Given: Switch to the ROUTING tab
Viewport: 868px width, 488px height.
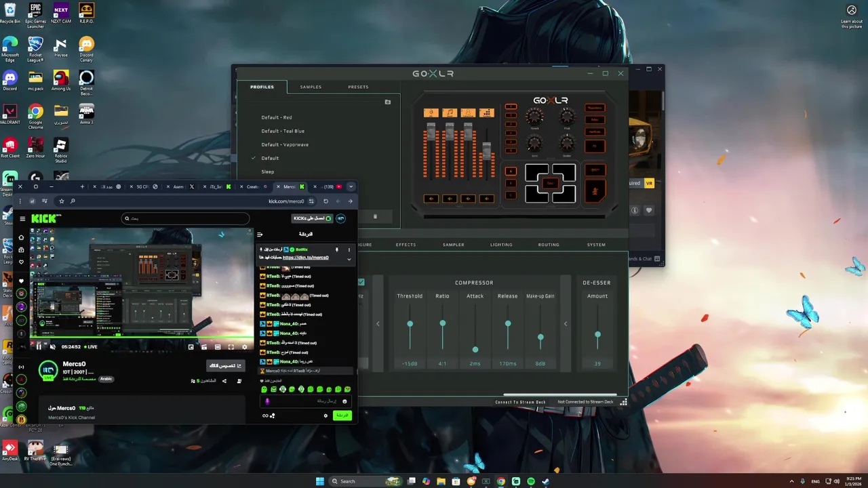Looking at the screenshot, I should point(549,245).
